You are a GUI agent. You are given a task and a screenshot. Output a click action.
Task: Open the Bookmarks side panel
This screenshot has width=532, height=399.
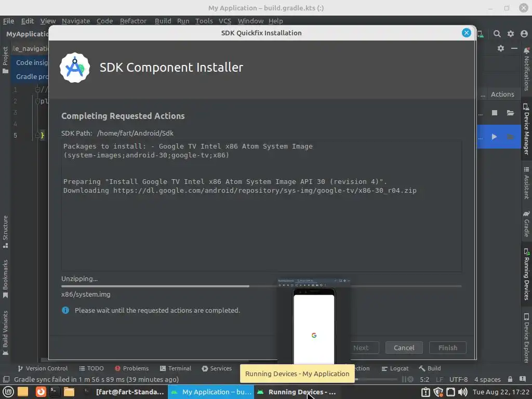tap(5, 279)
